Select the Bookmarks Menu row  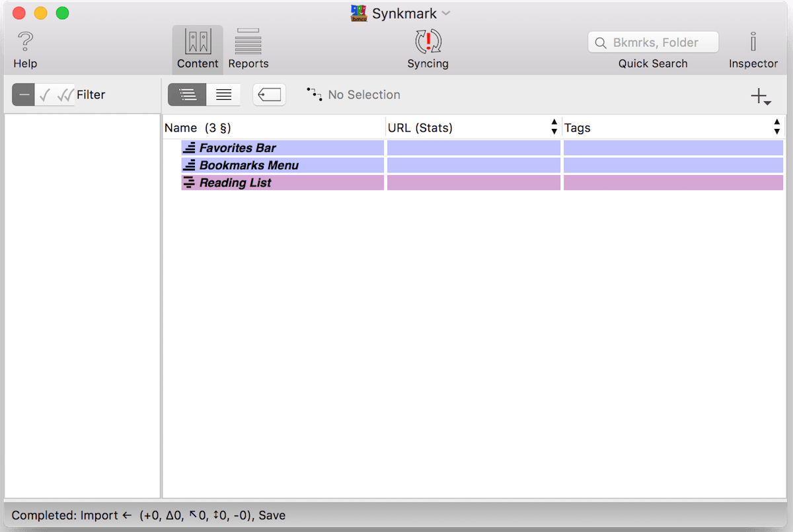(482, 165)
